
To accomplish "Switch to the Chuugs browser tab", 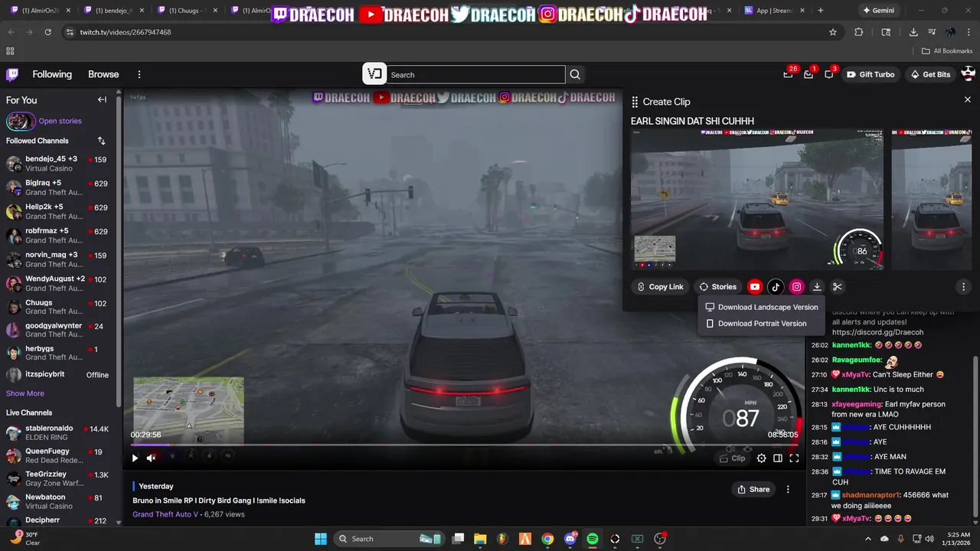I will pos(187,11).
